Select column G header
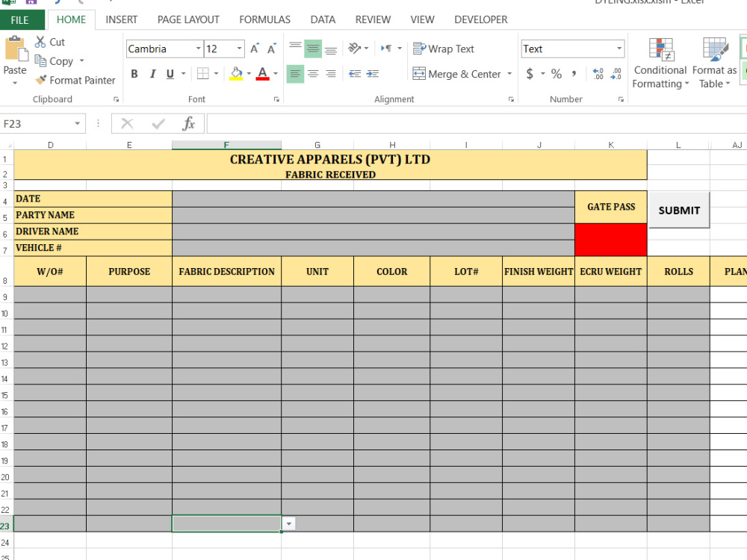This screenshot has width=747, height=560. click(x=317, y=145)
